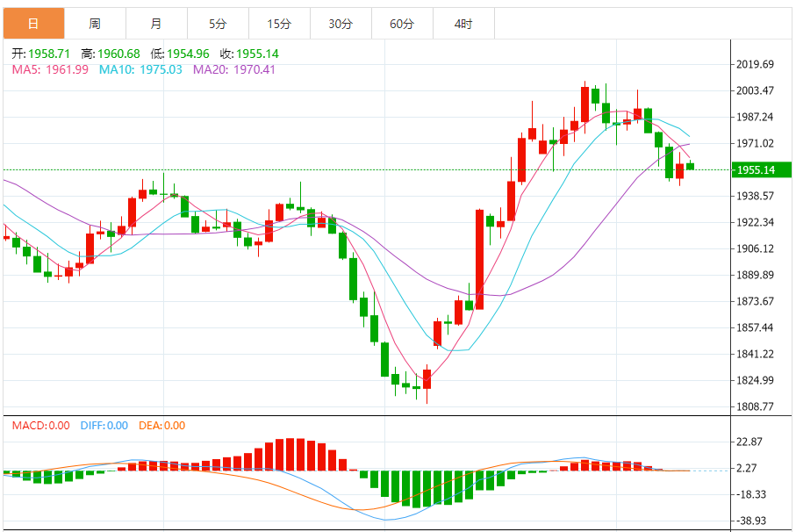796x532 pixels.
Task: Click the 1889.89 price axis label
Action: (755, 275)
